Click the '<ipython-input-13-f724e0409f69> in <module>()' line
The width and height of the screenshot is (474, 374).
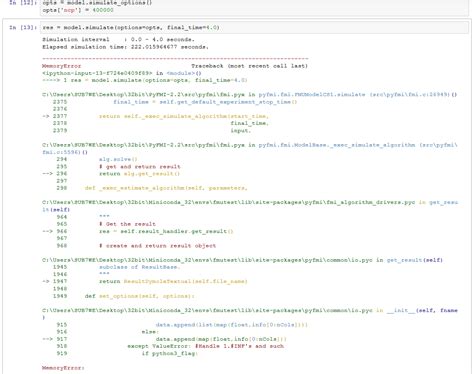122,73
